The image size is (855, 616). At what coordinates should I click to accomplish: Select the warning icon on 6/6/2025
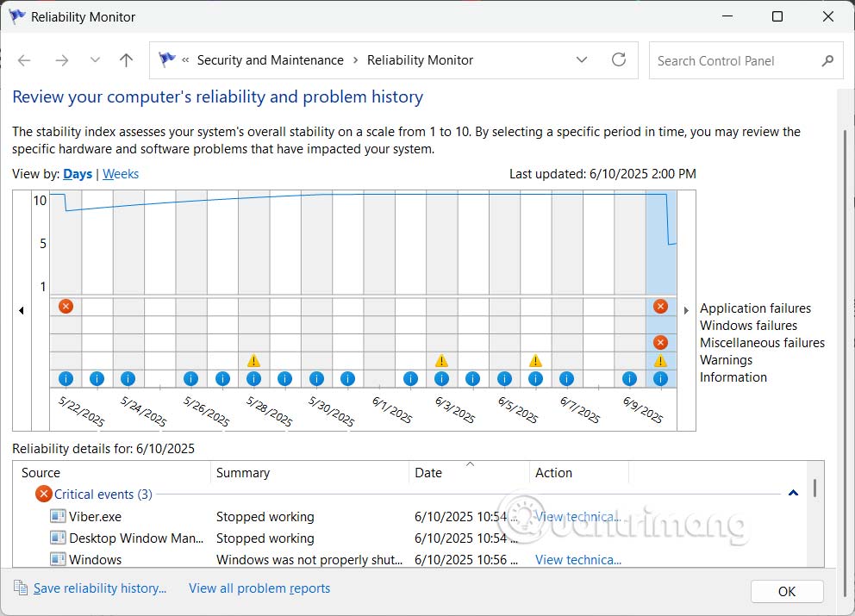tap(535, 360)
